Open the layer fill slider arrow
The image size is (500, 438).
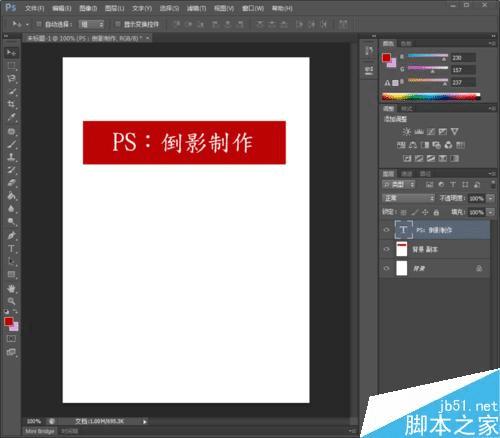pos(491,212)
